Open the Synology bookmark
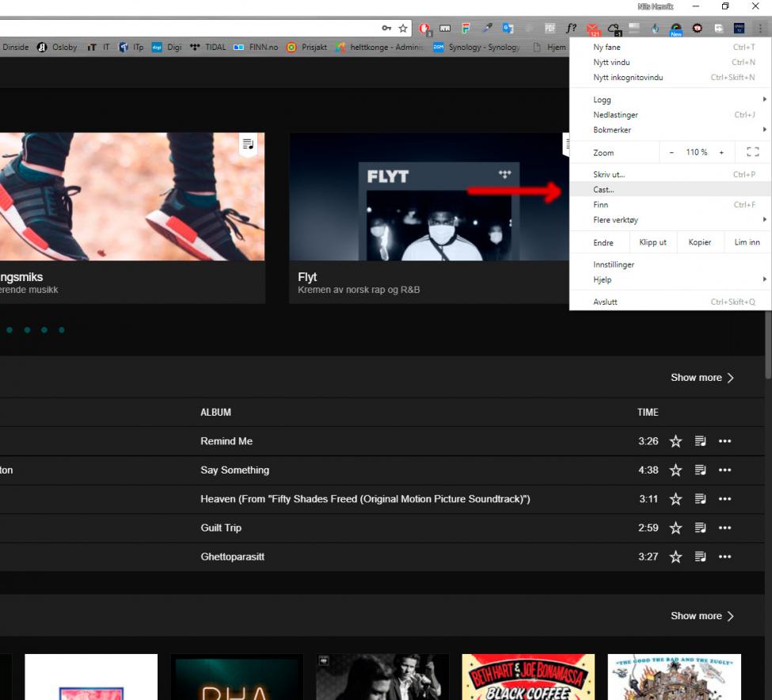The image size is (772, 700). [476, 48]
